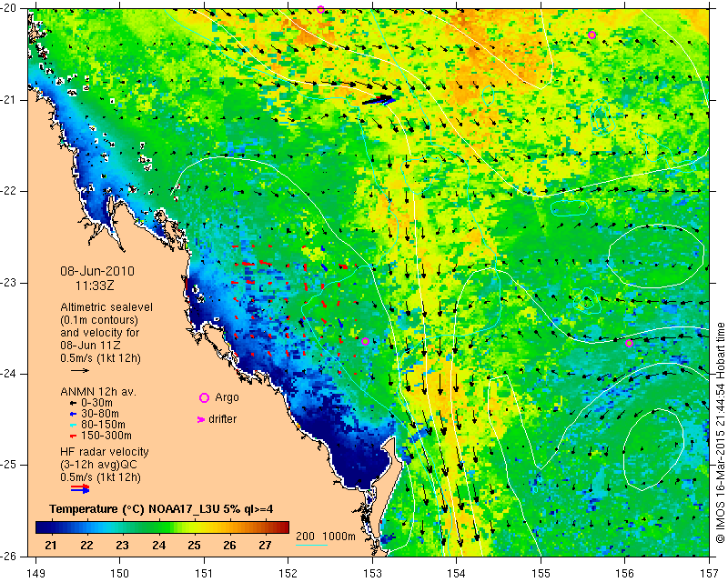
Task: Click longitude axis label '155'
Action: click(x=541, y=574)
